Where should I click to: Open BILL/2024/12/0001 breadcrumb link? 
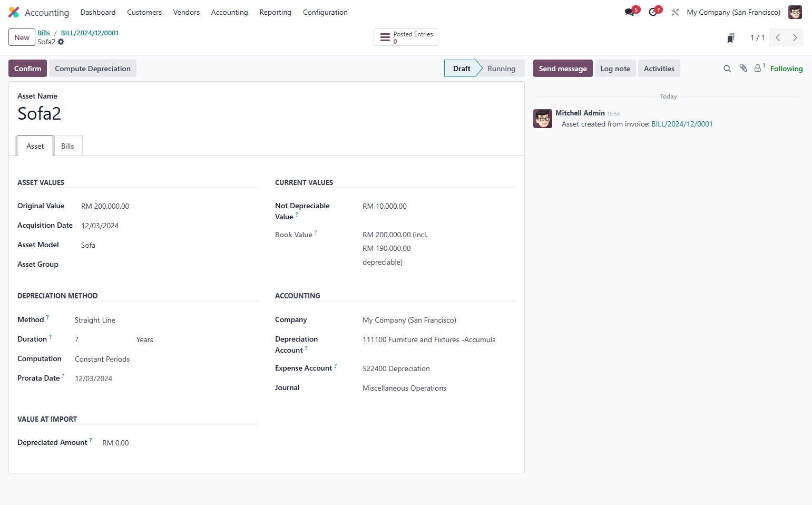point(90,33)
